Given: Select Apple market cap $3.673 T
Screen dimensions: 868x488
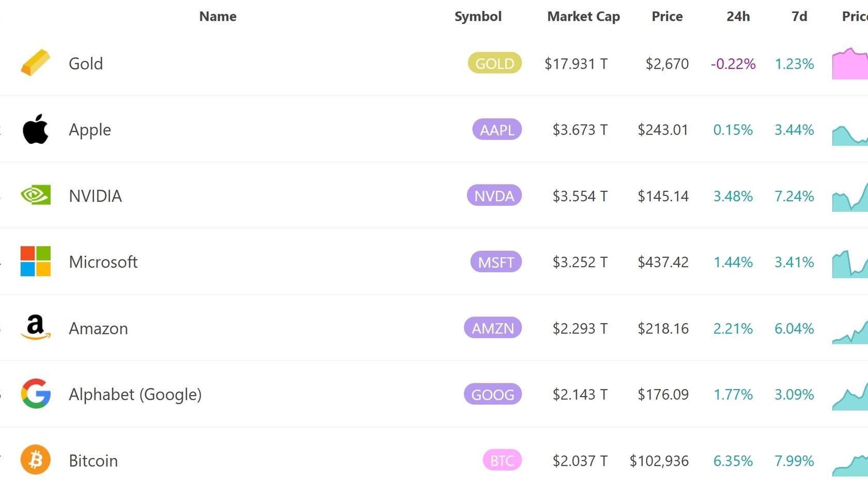Looking at the screenshot, I should click(x=580, y=130).
